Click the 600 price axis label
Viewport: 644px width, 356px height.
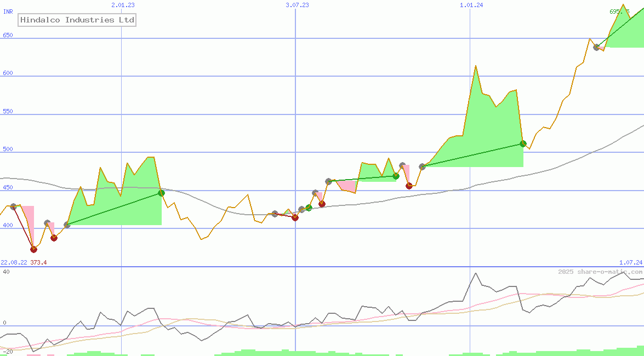(8, 73)
